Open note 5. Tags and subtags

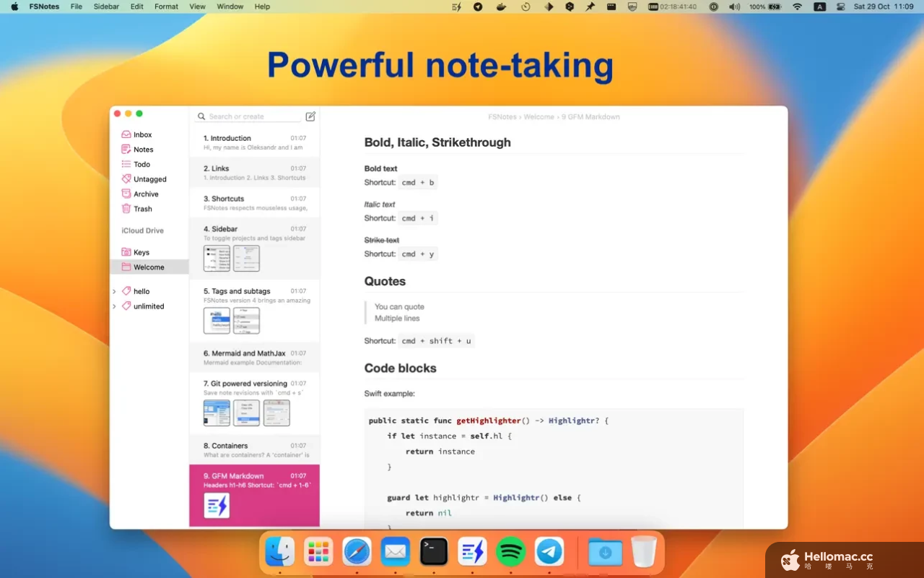[254, 311]
